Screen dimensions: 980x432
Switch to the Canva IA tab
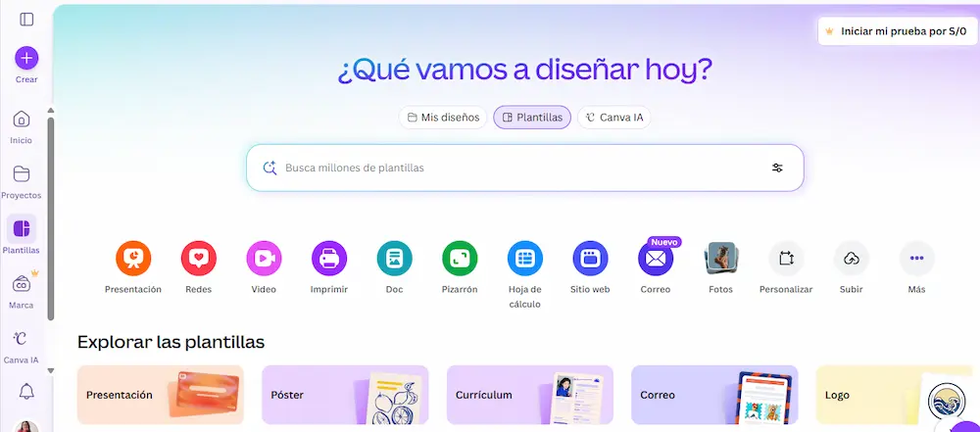pyautogui.click(x=613, y=117)
